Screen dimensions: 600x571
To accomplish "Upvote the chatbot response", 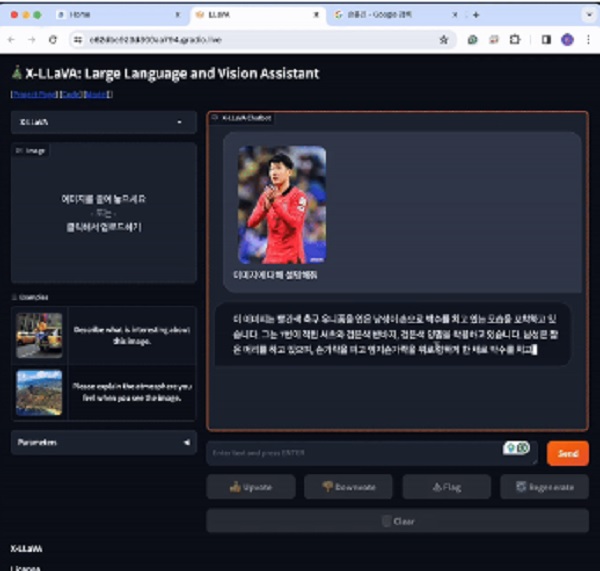I will click(250, 487).
